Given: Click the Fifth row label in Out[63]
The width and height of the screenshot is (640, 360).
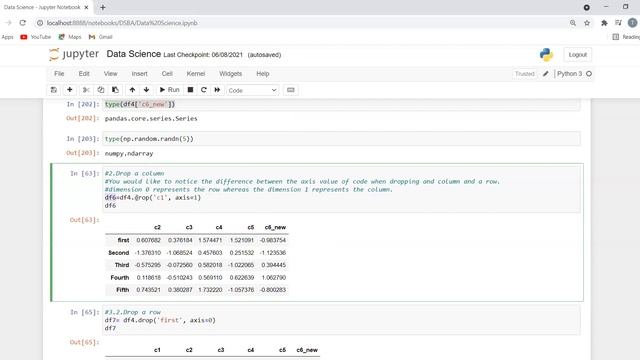Looking at the screenshot, I should pyautogui.click(x=122, y=290).
